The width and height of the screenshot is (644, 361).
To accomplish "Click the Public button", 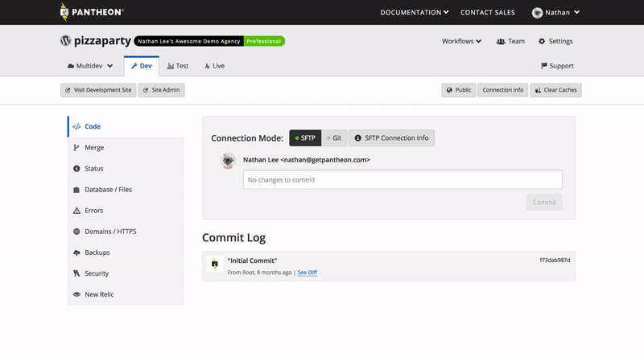I will coord(459,90).
